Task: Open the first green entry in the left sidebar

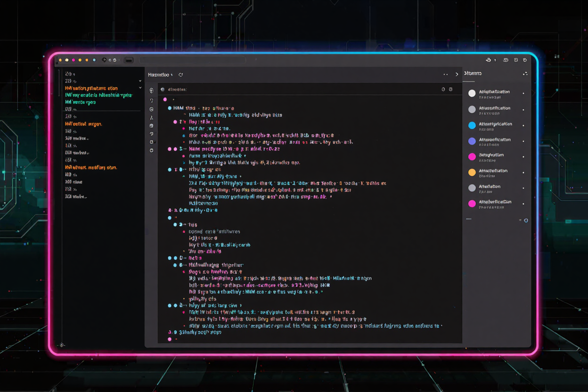Action: click(98, 95)
